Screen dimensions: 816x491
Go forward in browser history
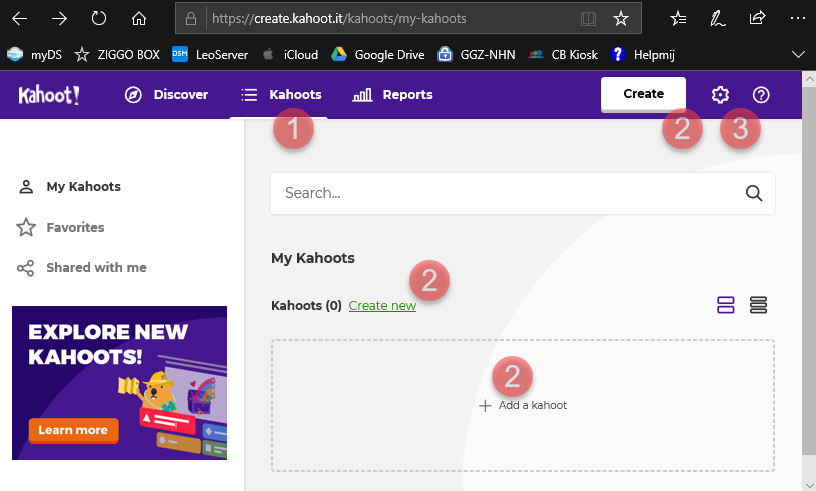(59, 19)
